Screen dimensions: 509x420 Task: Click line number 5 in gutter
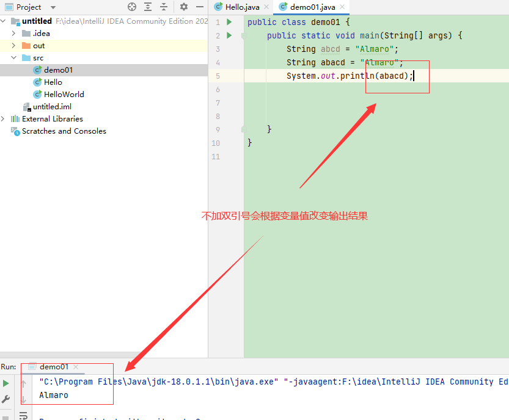[218, 76]
